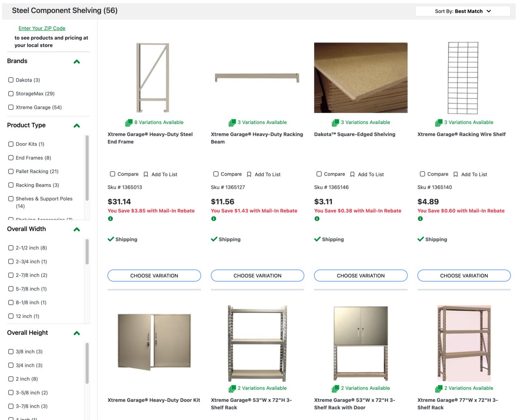This screenshot has width=519, height=420.
Task: Click '8 Variations Available' text link
Action: pos(159,123)
